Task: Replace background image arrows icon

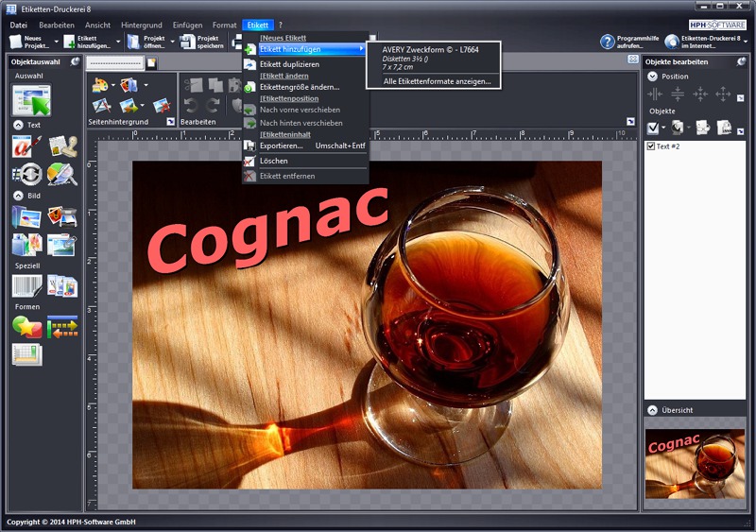Action: [129, 105]
